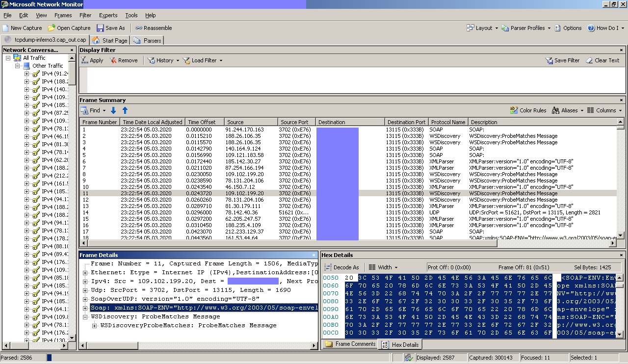Apply the display filter
The image size is (628, 364).
click(92, 60)
